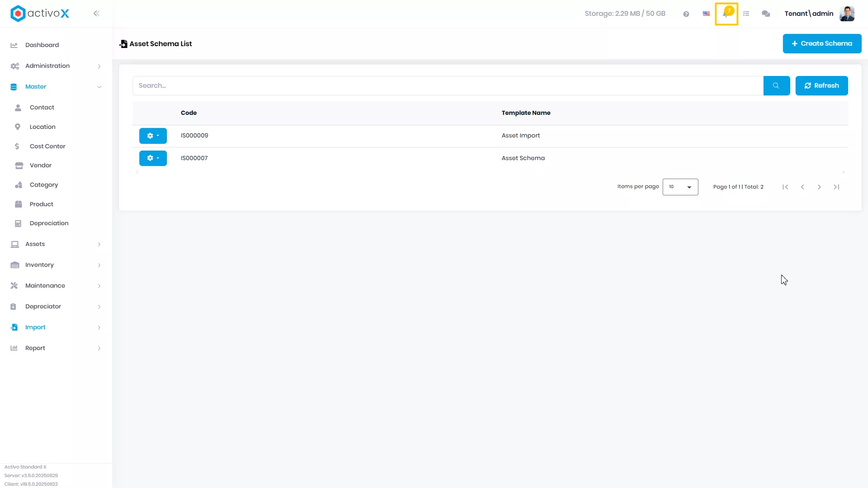Expand the Assets menu chevron
Screen dimensions: 868x488
99,245
